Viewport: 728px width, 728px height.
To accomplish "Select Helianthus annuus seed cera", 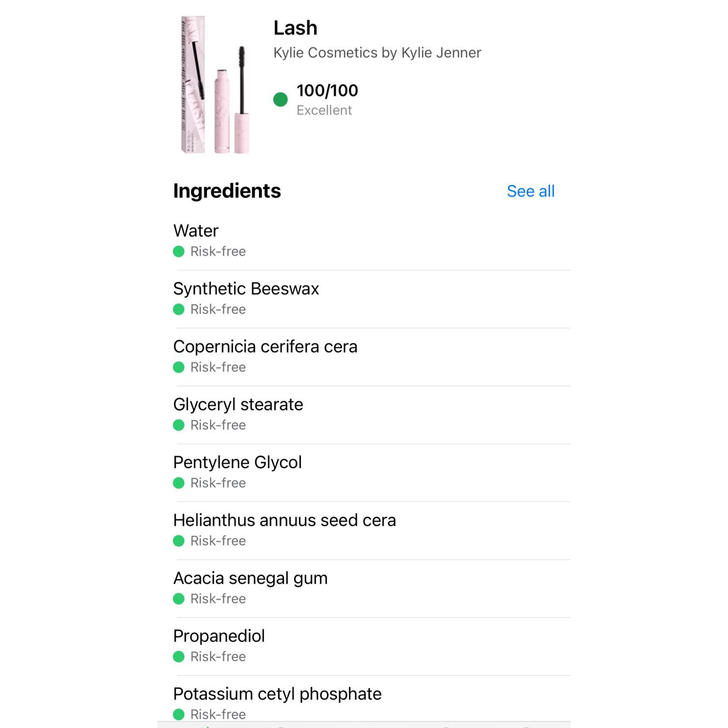I will click(364, 531).
